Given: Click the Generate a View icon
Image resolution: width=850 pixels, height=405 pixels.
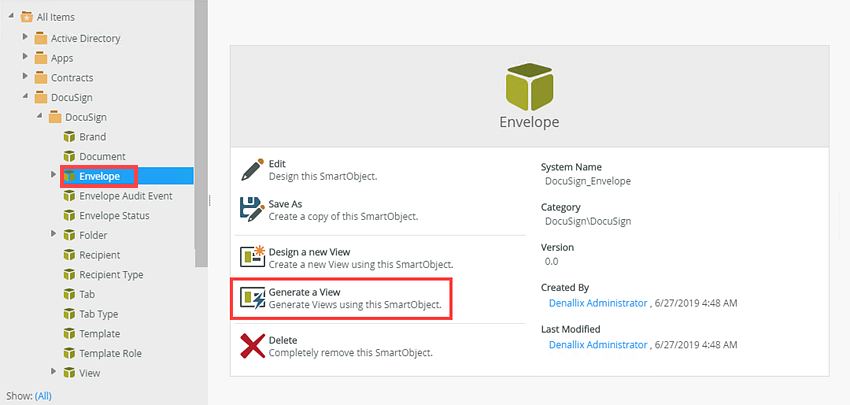Looking at the screenshot, I should 252,298.
